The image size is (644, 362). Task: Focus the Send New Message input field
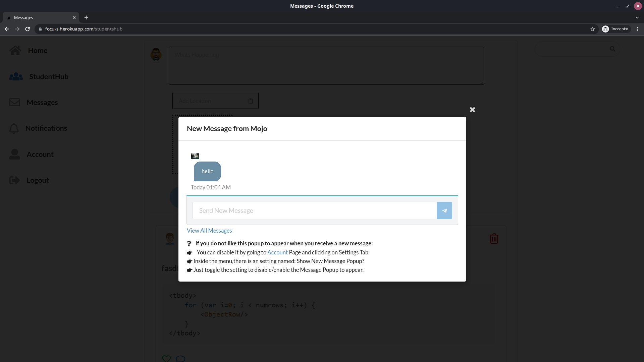click(x=314, y=210)
